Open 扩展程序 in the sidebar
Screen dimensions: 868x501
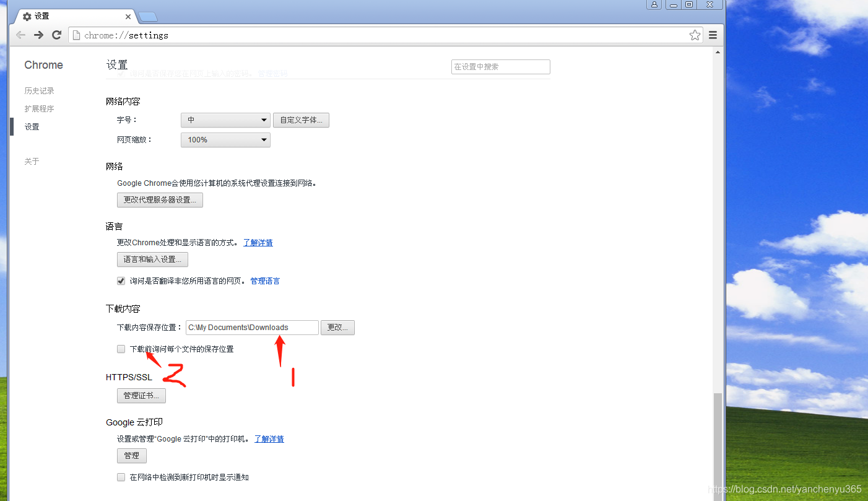coord(40,108)
